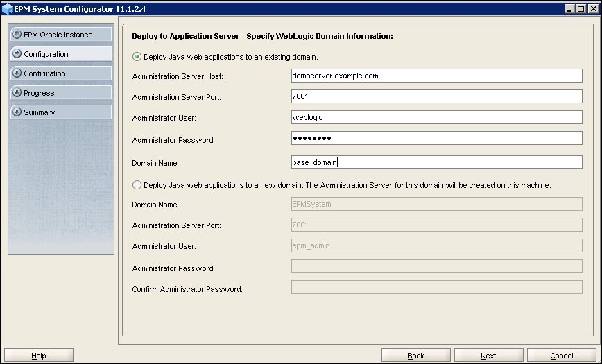Image resolution: width=602 pixels, height=364 pixels.
Task: Focus the existing domain Administration Server Port field
Action: tap(436, 97)
